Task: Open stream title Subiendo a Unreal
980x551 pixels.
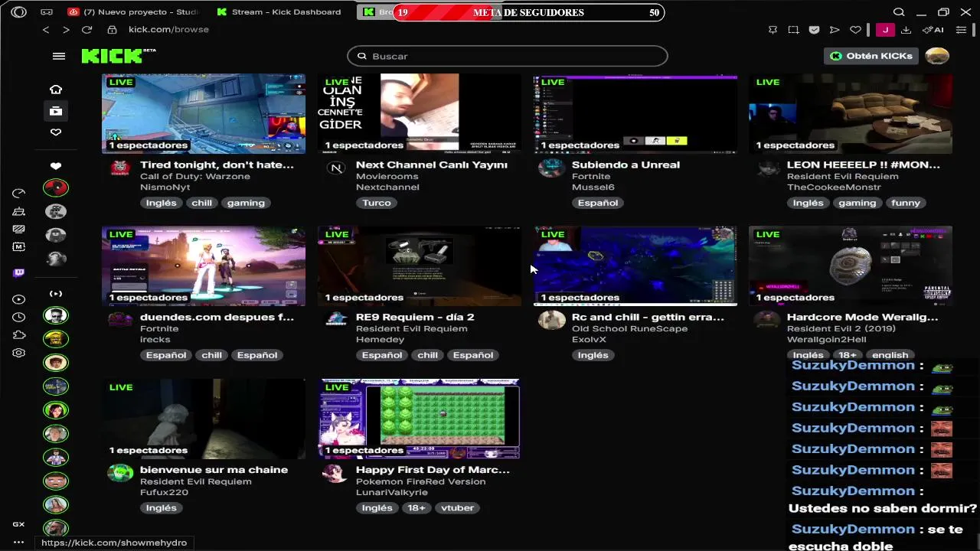Action: tap(626, 165)
